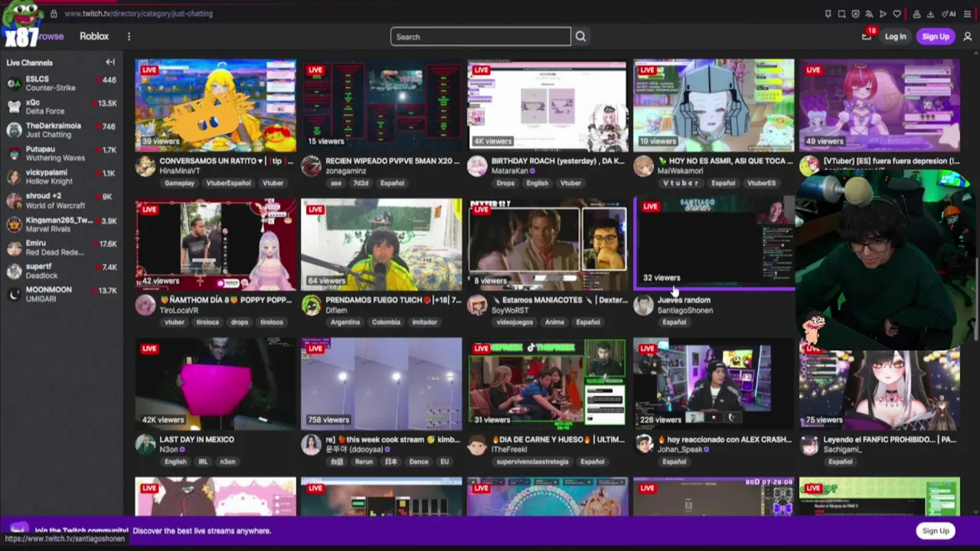The height and width of the screenshot is (551, 980).
Task: Open zonagaminz channel avatar
Action: (311, 166)
